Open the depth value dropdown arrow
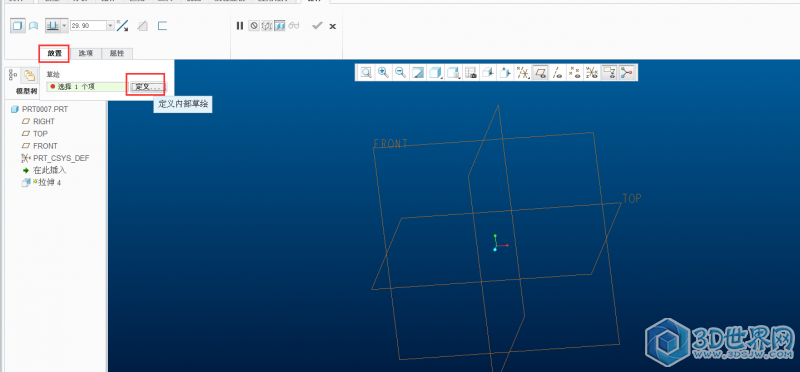800x372 pixels. (x=110, y=26)
